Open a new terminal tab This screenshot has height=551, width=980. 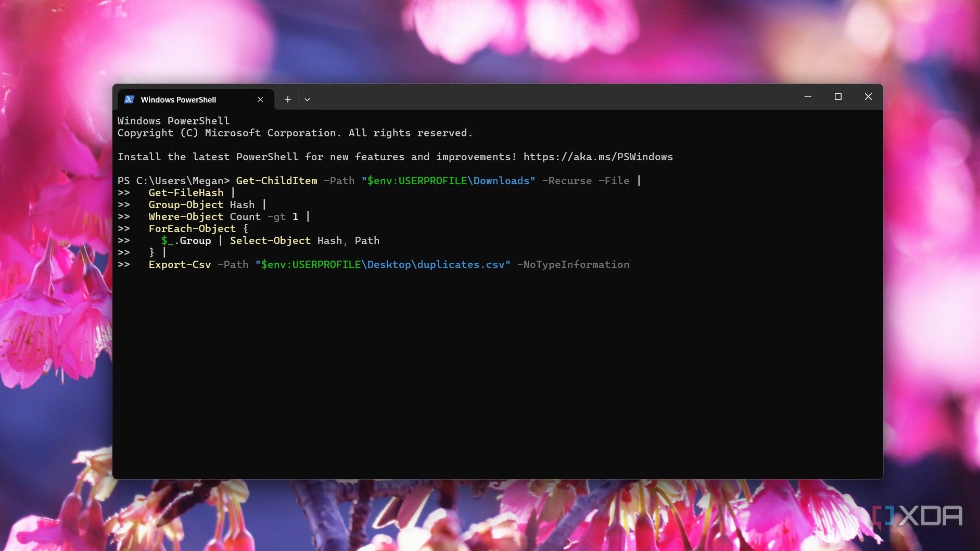[x=287, y=99]
